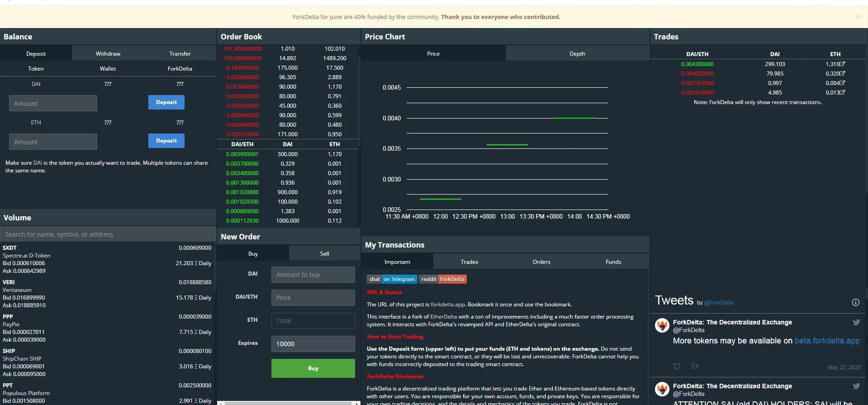Open external link icon for 0.320 ETH trade
Screen dimensions: 868x405
pyautogui.click(x=842, y=73)
